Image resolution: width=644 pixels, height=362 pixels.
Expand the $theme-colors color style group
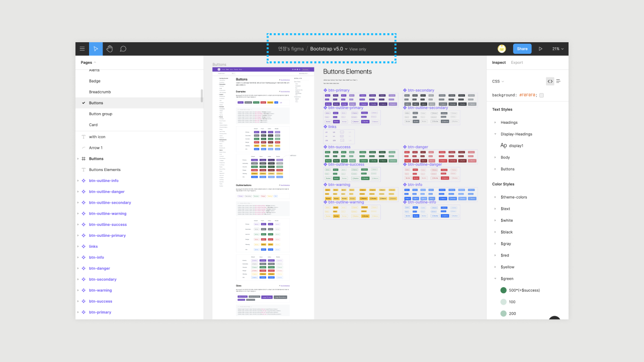tap(495, 197)
